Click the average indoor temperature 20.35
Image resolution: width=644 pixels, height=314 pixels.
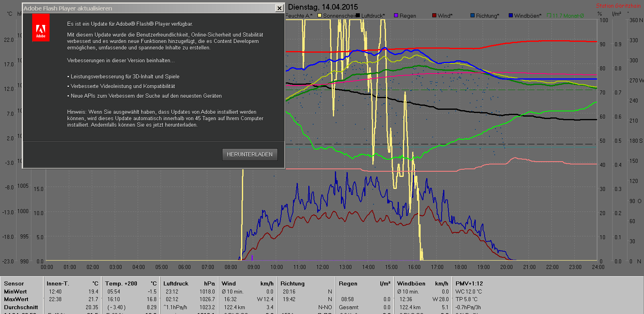[x=92, y=307]
